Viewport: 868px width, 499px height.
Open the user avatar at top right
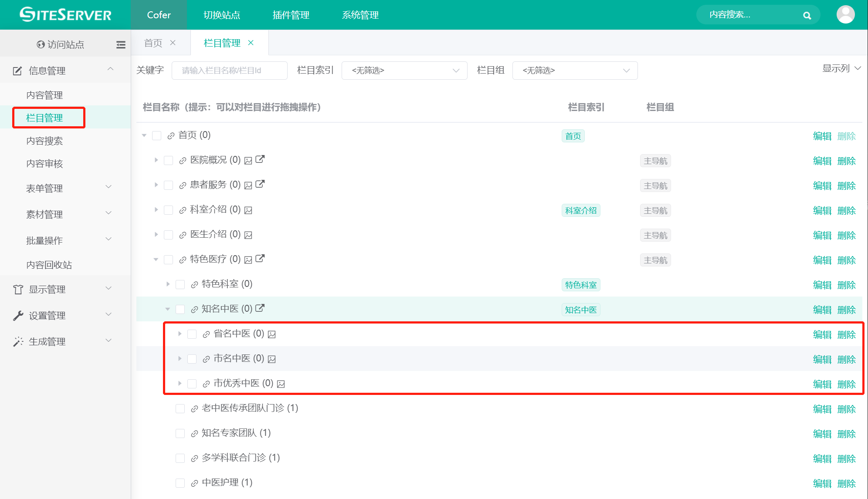pyautogui.click(x=845, y=14)
